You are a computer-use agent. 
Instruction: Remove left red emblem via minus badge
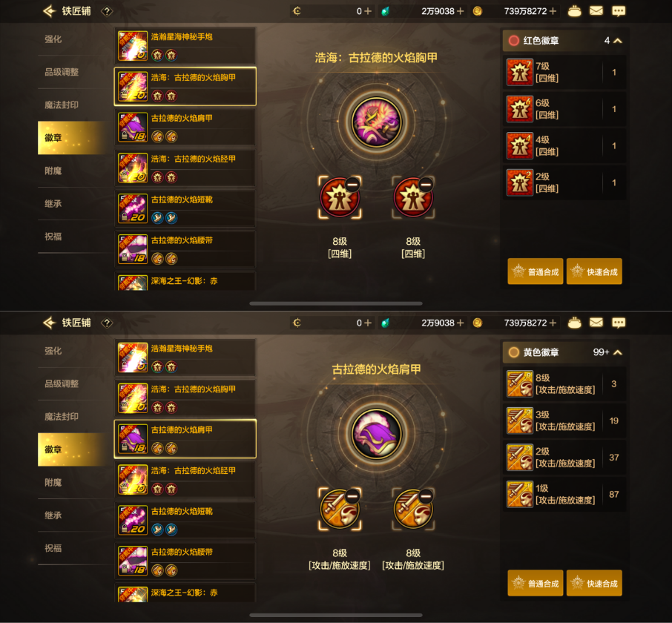352,184
